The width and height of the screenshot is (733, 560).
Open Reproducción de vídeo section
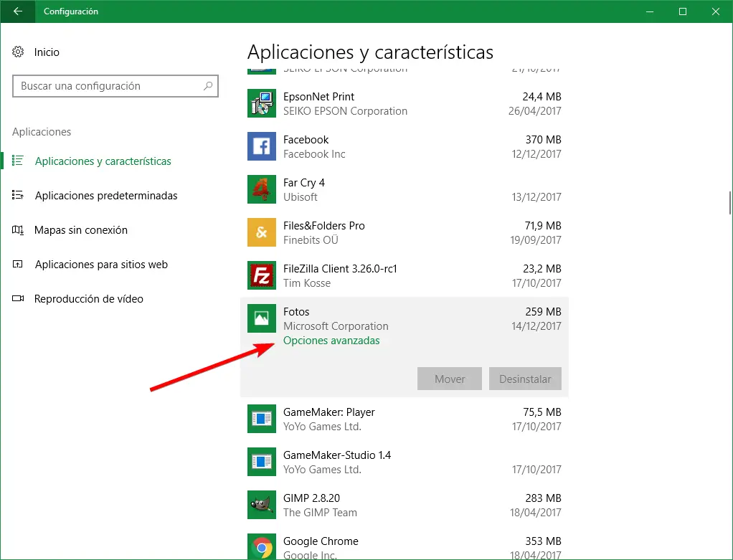(x=89, y=299)
